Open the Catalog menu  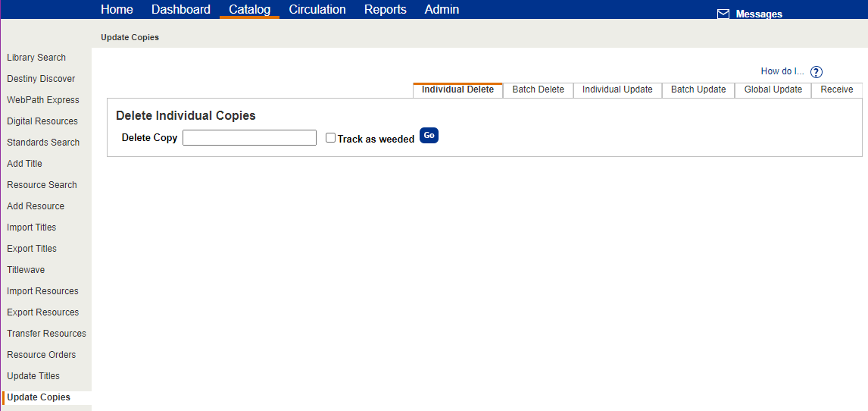click(x=250, y=9)
